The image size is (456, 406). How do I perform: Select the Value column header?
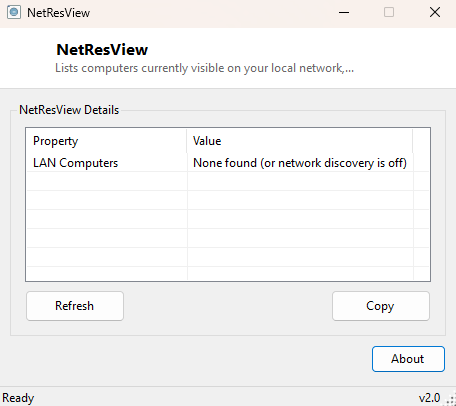299,141
